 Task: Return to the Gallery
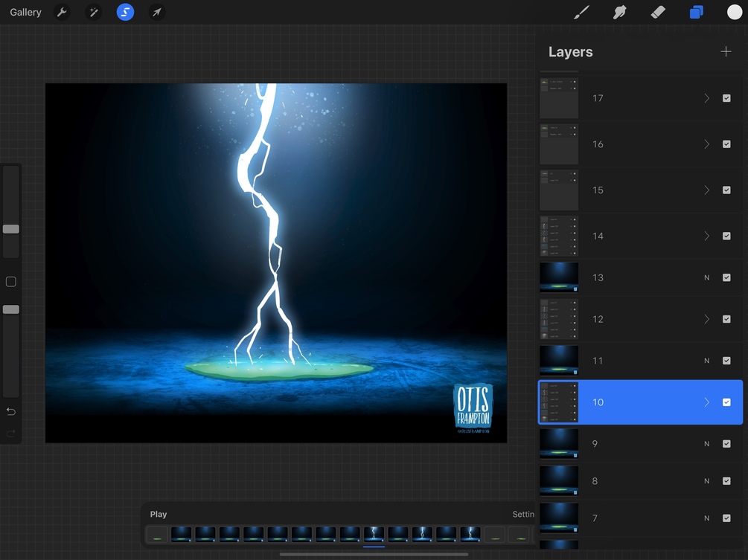point(25,12)
